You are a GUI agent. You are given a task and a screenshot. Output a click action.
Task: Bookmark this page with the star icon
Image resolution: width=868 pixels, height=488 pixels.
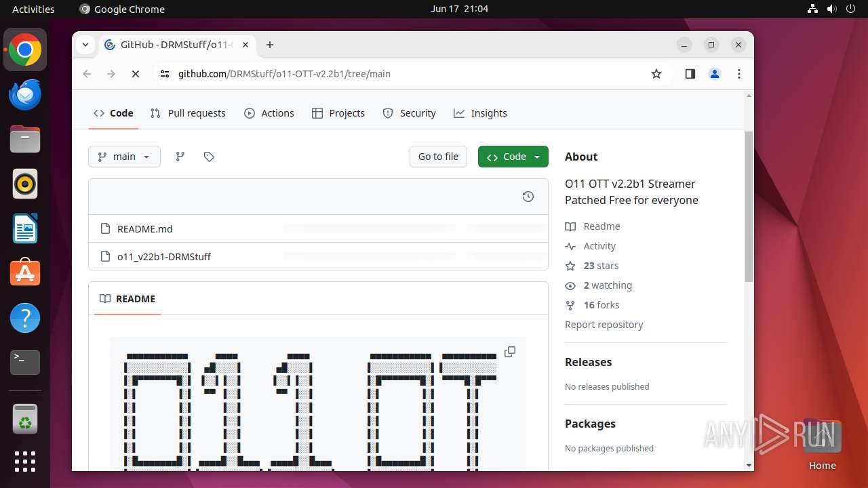click(656, 74)
